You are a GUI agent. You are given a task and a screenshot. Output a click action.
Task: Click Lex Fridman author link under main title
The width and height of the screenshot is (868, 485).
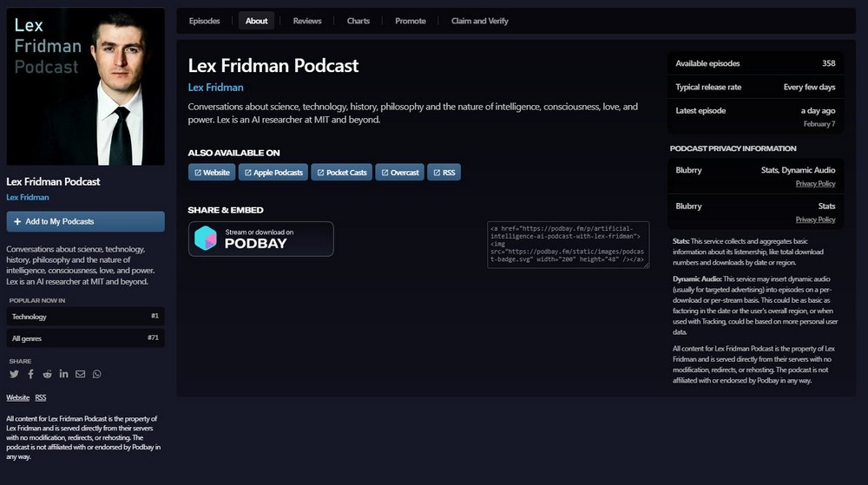pos(215,88)
